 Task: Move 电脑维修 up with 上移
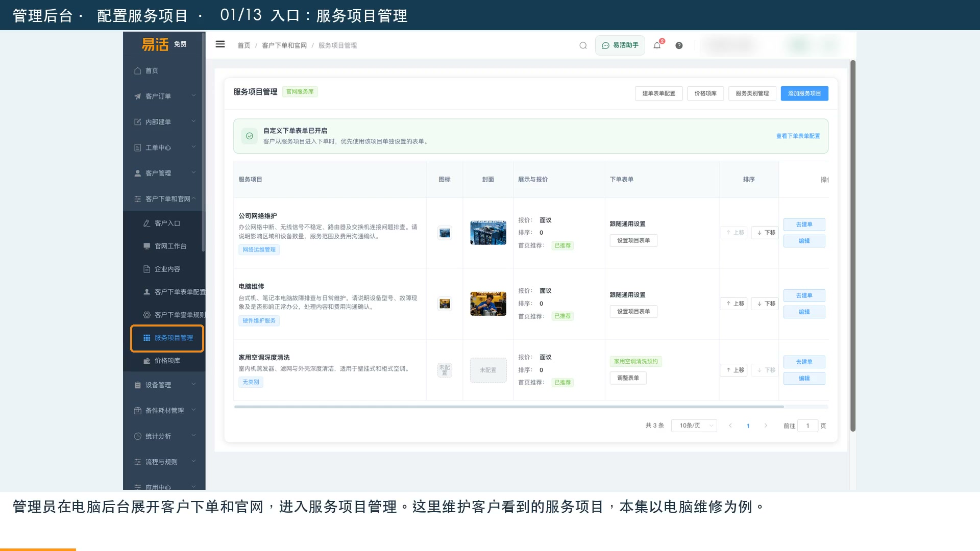tap(734, 304)
